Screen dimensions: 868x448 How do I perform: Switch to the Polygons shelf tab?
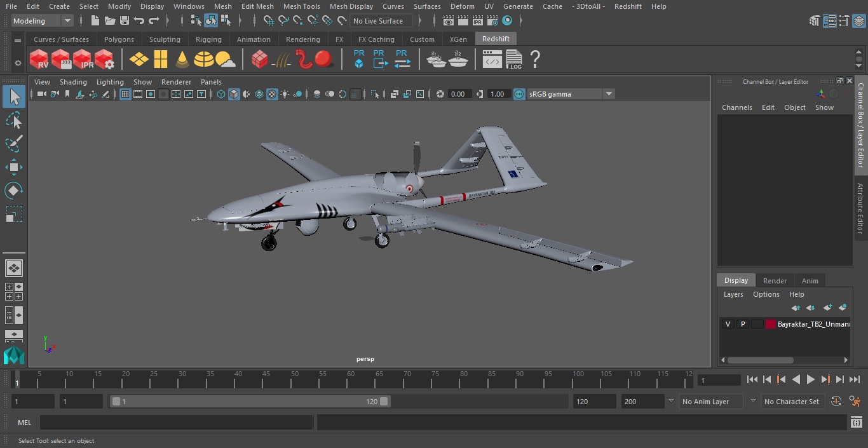point(119,39)
